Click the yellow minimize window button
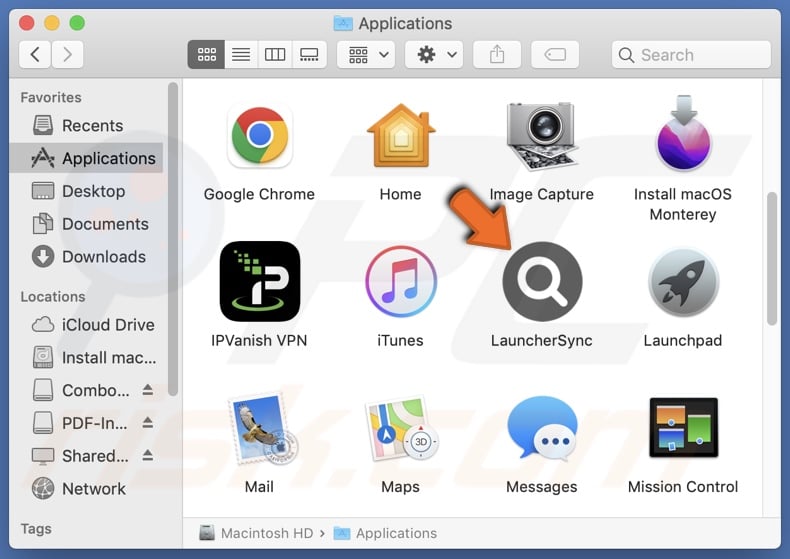The width and height of the screenshot is (790, 559). (x=52, y=23)
